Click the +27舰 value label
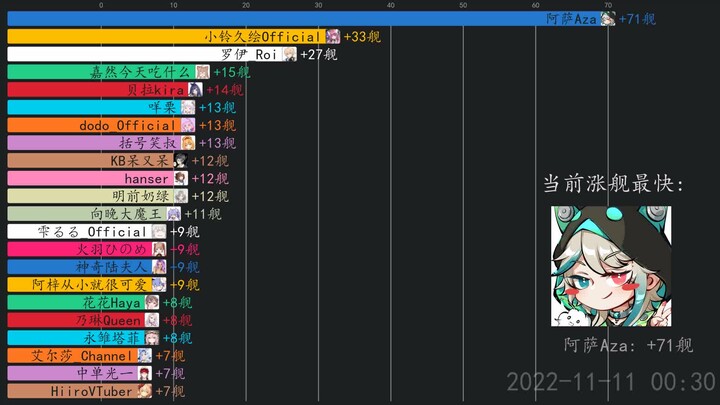This screenshot has width=720, height=405. 318,55
